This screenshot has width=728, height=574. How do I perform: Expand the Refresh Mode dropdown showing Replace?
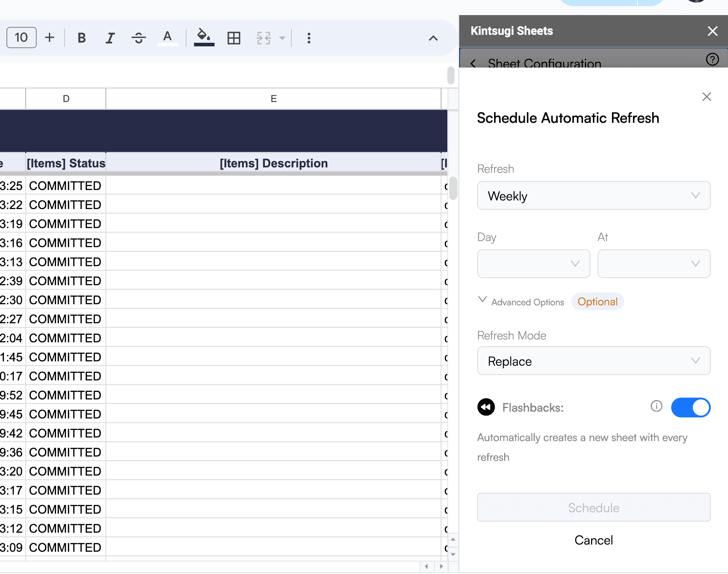[x=593, y=361]
